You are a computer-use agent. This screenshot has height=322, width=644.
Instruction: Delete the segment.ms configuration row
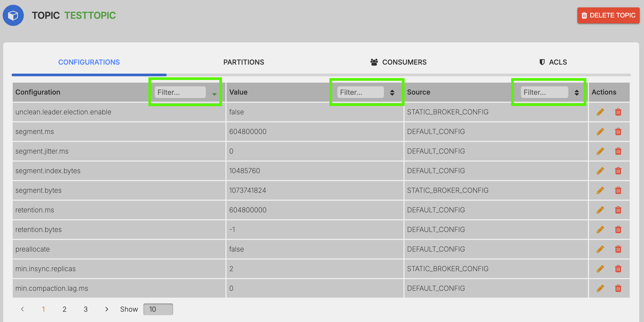[618, 131]
